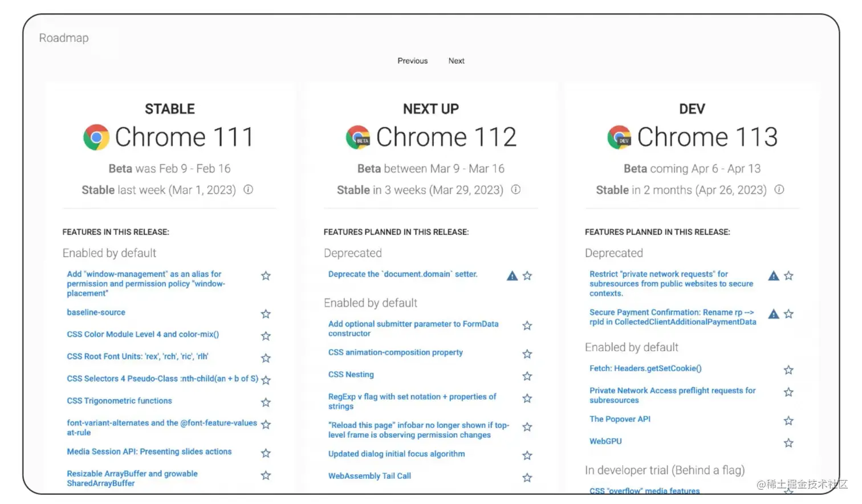862x504 pixels.
Task: Go to the Previous milestone
Action: [x=413, y=61]
